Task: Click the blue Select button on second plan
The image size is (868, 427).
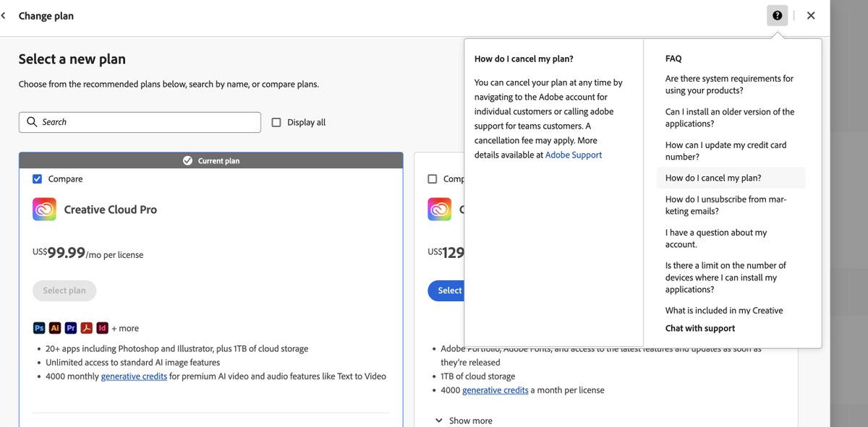Action: pos(446,290)
